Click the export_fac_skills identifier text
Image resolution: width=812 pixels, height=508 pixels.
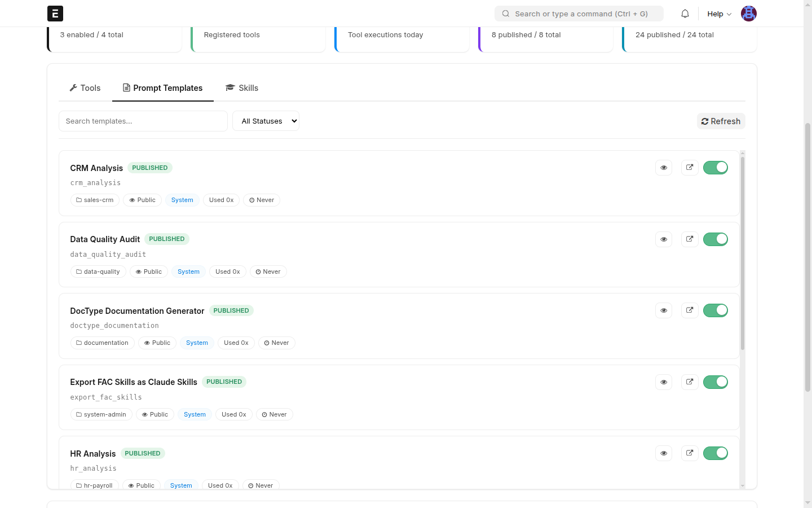point(106,397)
